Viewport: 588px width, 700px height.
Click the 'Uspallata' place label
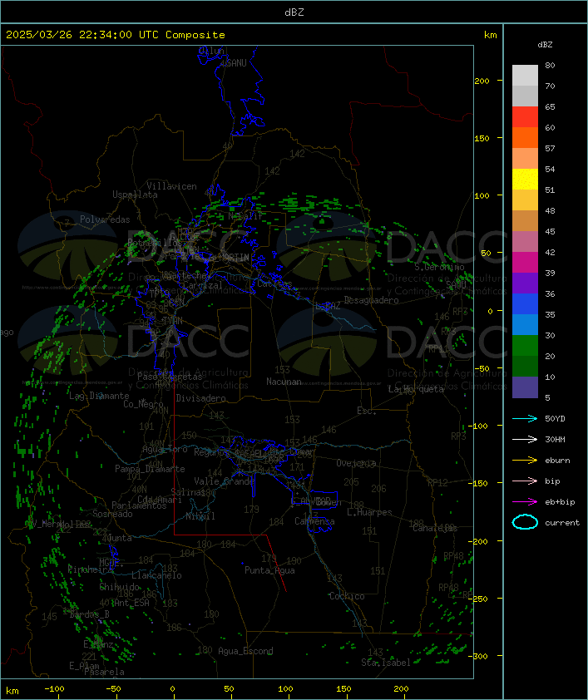click(x=135, y=195)
